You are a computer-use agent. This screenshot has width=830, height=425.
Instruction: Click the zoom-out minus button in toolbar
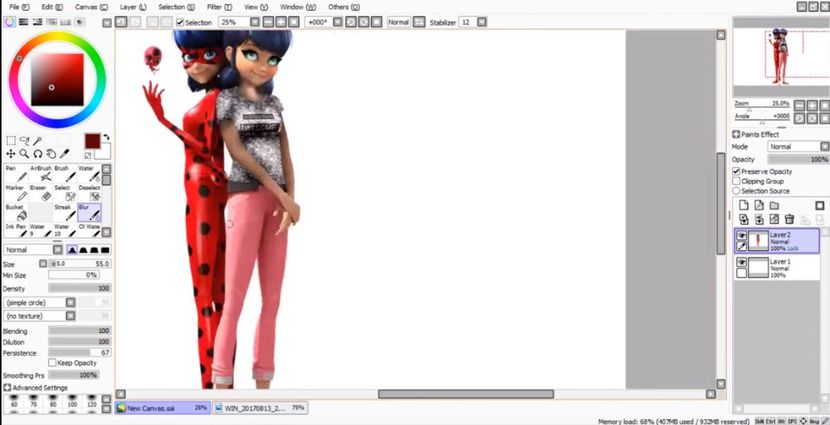click(268, 22)
